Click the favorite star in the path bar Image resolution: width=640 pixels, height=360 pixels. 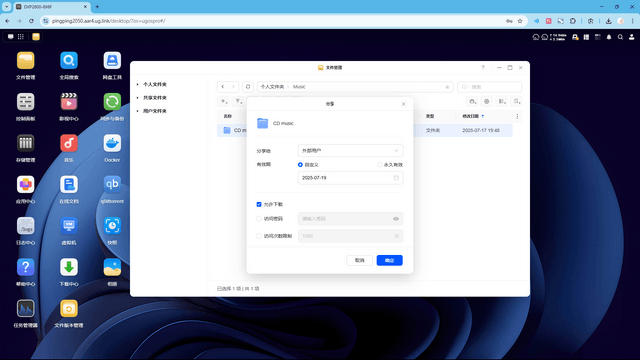[447, 87]
